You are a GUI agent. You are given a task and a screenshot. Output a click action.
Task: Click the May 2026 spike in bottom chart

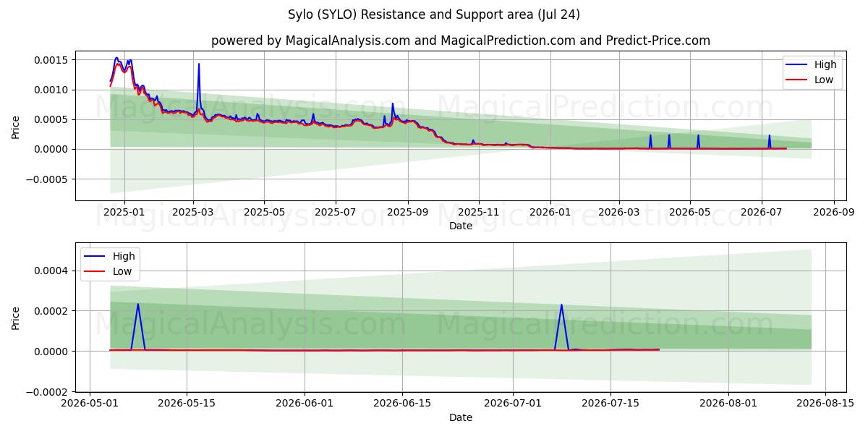pyautogui.click(x=138, y=305)
